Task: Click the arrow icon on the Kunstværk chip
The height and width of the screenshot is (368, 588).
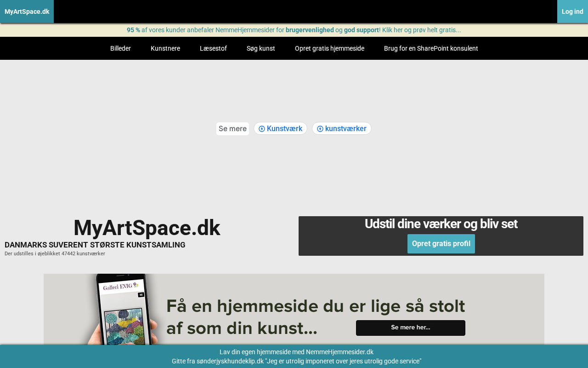Action: click(x=262, y=129)
